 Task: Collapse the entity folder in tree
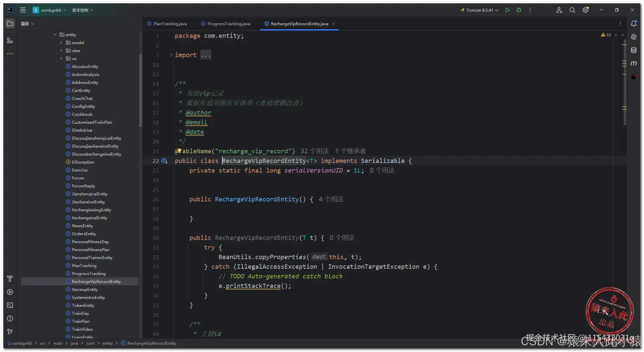55,35
